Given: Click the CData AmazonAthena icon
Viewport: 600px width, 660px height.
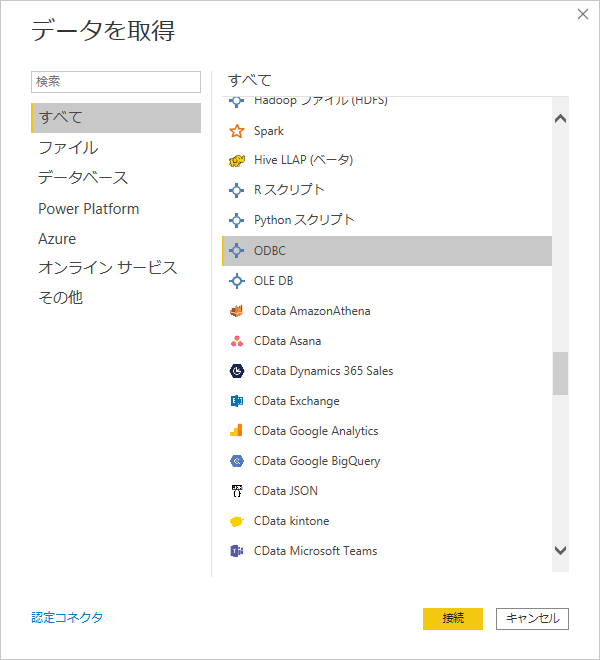Looking at the screenshot, I should (237, 311).
